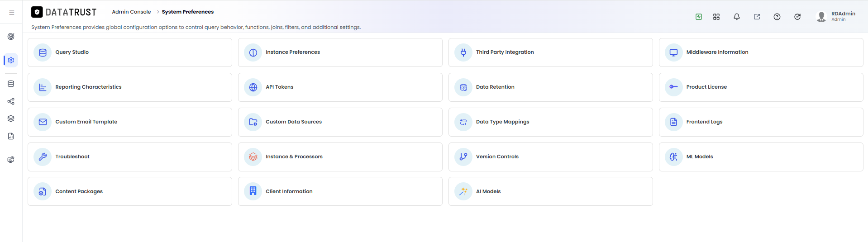The image size is (868, 242).
Task: Click the API Tokens globe icon
Action: [253, 87]
